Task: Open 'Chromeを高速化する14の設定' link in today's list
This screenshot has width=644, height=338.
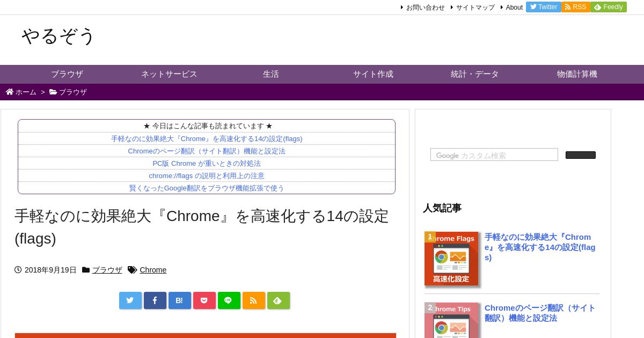Action: coord(207,138)
